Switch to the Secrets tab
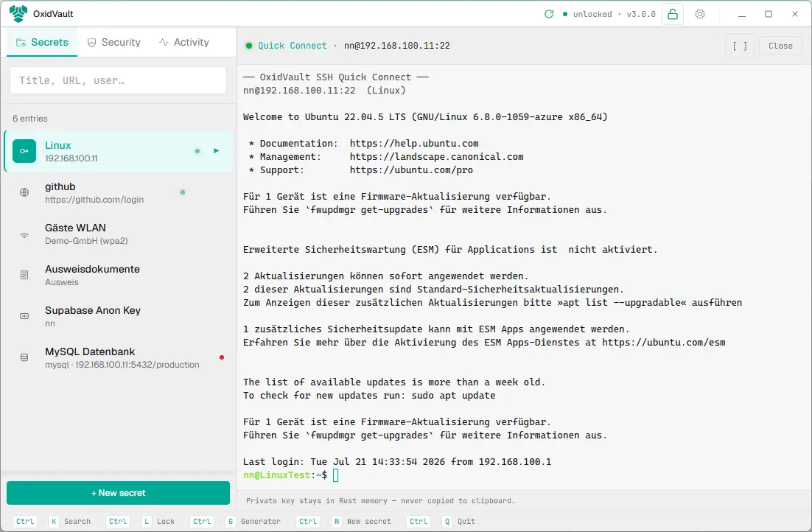 (x=43, y=43)
